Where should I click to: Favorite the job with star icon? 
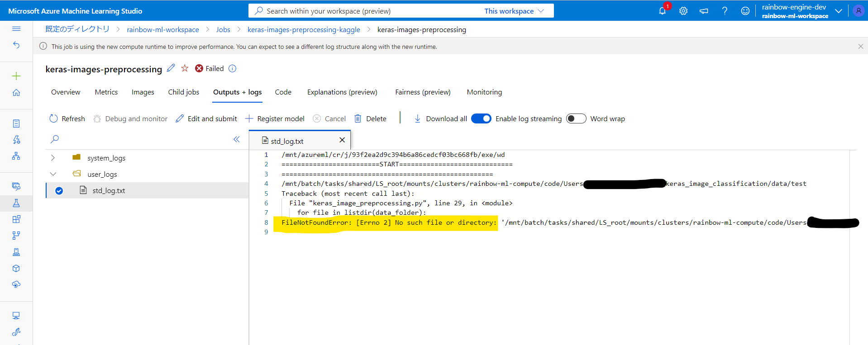pyautogui.click(x=185, y=68)
